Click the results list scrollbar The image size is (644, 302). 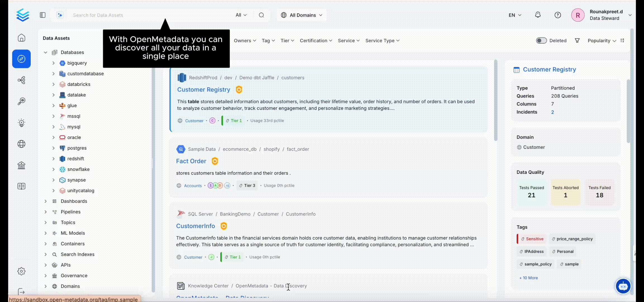pos(496,101)
